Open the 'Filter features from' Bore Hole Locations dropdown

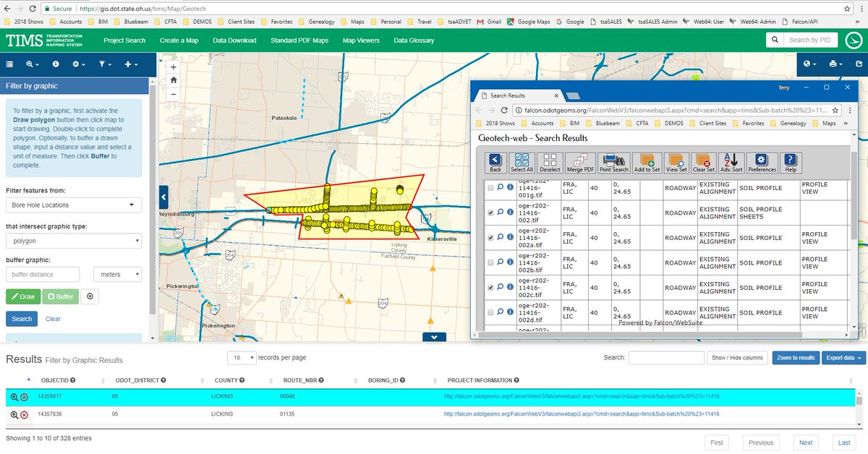click(73, 205)
